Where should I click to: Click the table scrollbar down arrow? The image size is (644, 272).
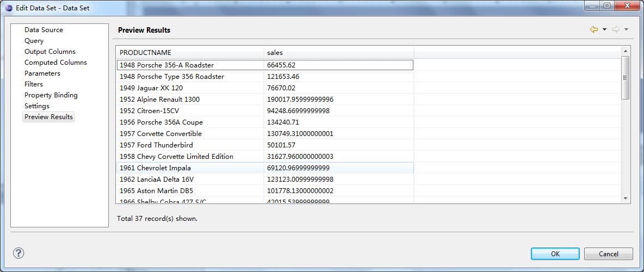[x=625, y=198]
